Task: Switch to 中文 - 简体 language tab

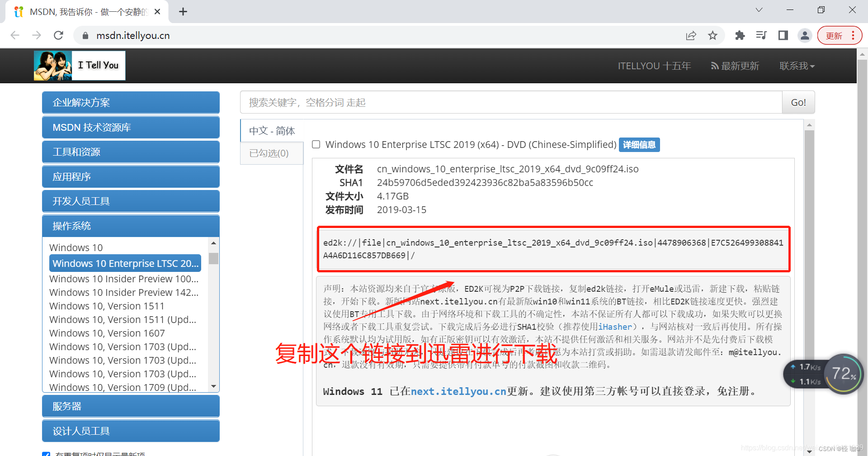Action: point(272,131)
